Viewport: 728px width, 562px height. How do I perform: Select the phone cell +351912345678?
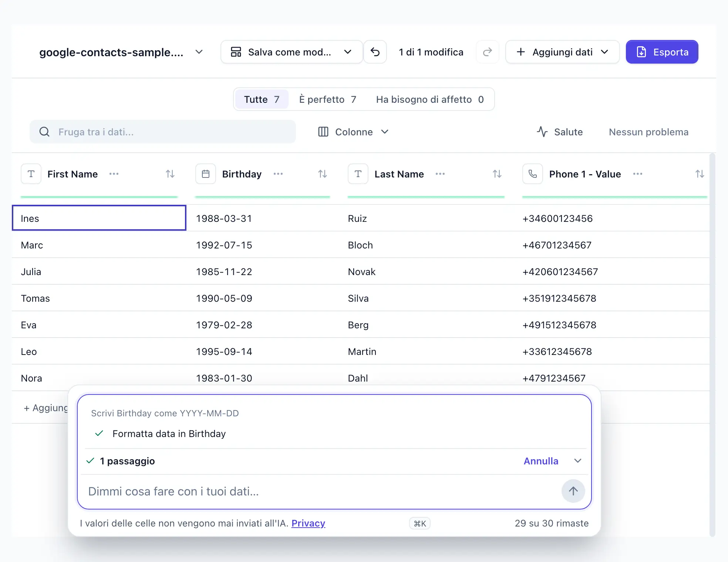[612, 298]
